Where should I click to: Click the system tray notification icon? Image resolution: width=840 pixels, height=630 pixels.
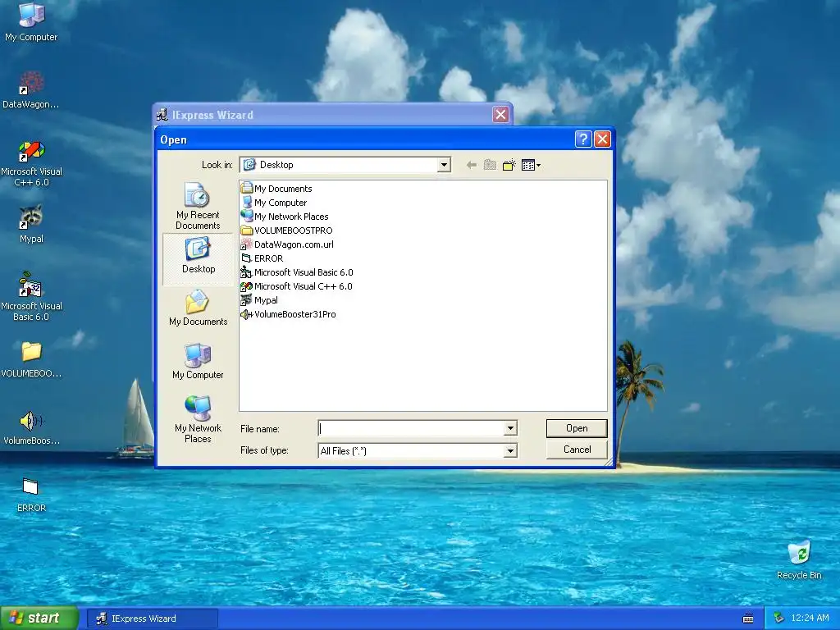(778, 618)
